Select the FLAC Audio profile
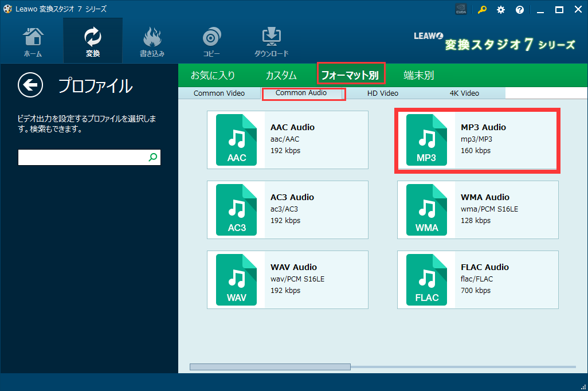 coord(477,279)
